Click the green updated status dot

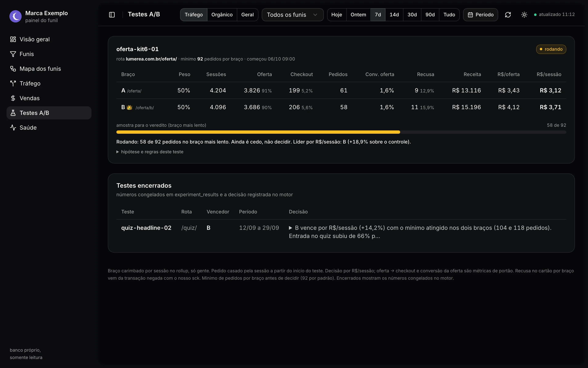coord(535,15)
